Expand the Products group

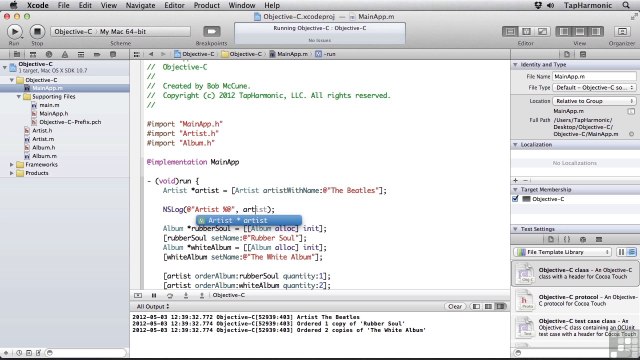tap(12, 173)
